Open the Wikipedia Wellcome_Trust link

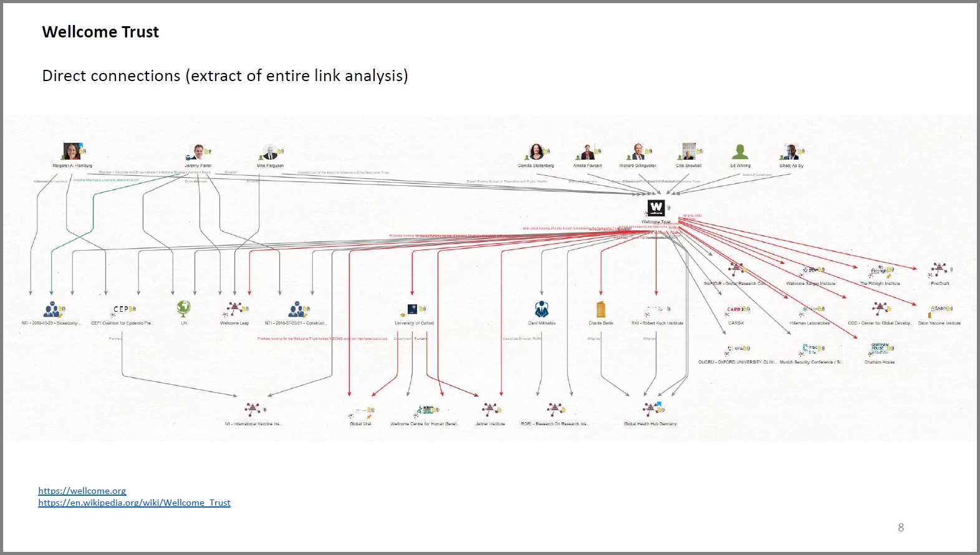[134, 503]
